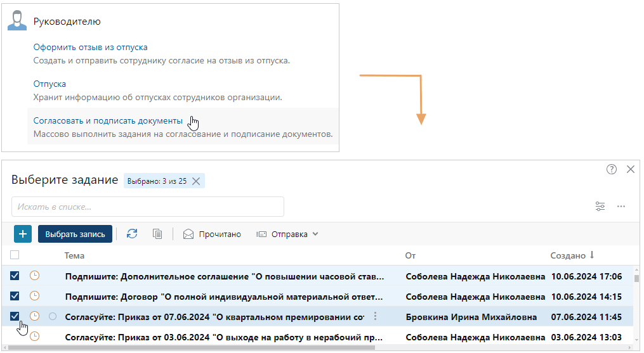Click the horizontal scrollbar at the bottom
Viewport: 644px width, 353px height.
pyautogui.click(x=190, y=347)
